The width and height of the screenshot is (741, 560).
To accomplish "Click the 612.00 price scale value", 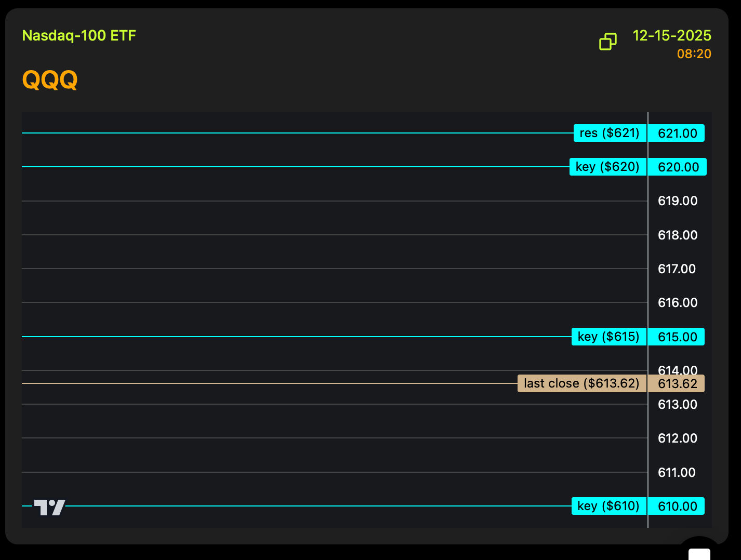I will point(677,438).
